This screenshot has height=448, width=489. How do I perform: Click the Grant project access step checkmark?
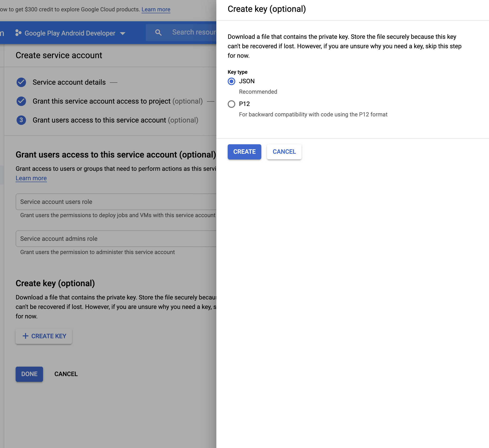21,101
